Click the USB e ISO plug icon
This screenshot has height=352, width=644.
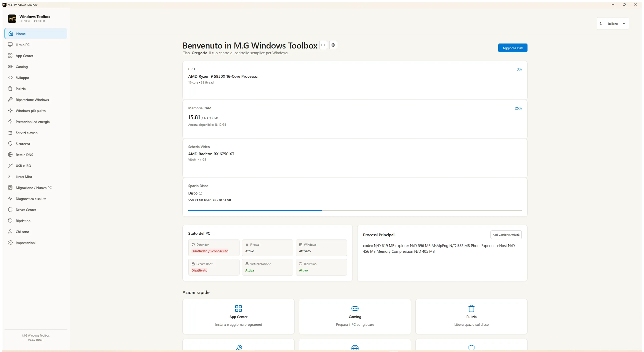click(10, 165)
